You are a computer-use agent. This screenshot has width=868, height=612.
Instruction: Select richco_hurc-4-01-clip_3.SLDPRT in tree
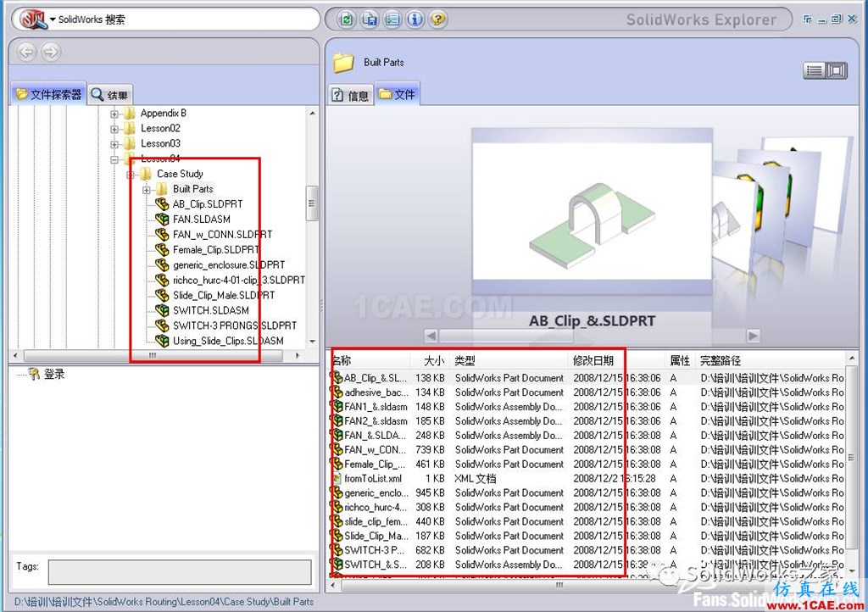click(238, 280)
